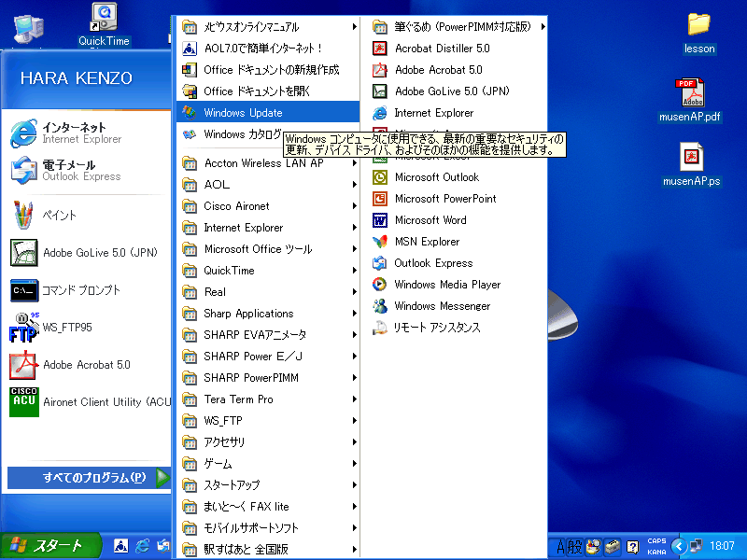Launch ペイント from recent programs
Image resolution: width=747 pixels, height=560 pixels.
[x=87, y=215]
